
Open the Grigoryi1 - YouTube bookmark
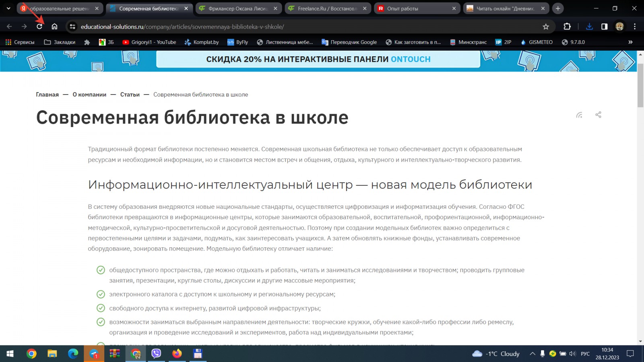(x=149, y=42)
